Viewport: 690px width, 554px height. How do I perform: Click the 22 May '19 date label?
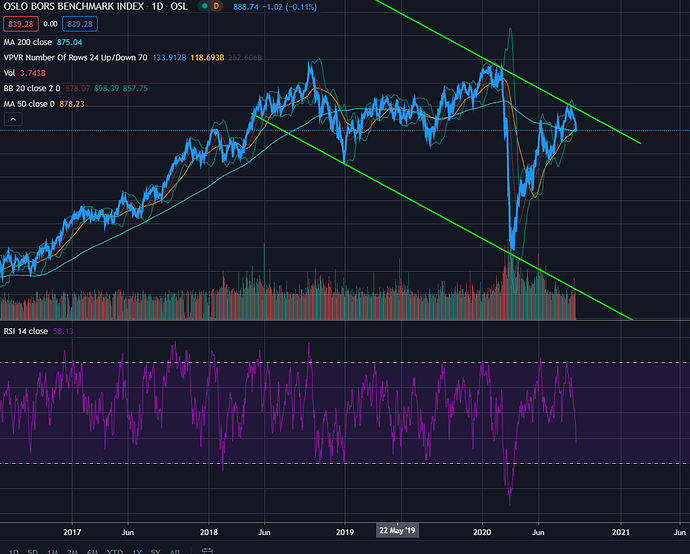[399, 532]
